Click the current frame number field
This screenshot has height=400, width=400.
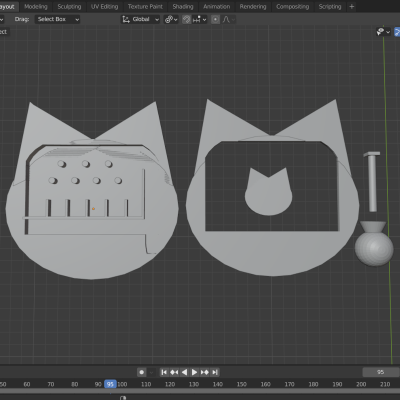pyautogui.click(x=381, y=372)
